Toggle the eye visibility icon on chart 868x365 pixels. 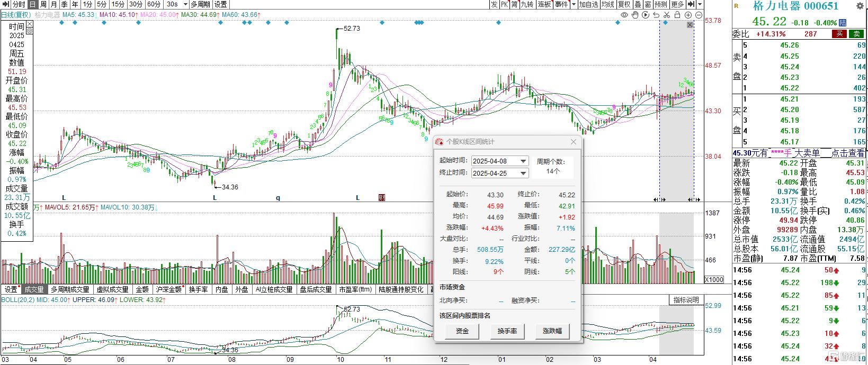(x=624, y=15)
